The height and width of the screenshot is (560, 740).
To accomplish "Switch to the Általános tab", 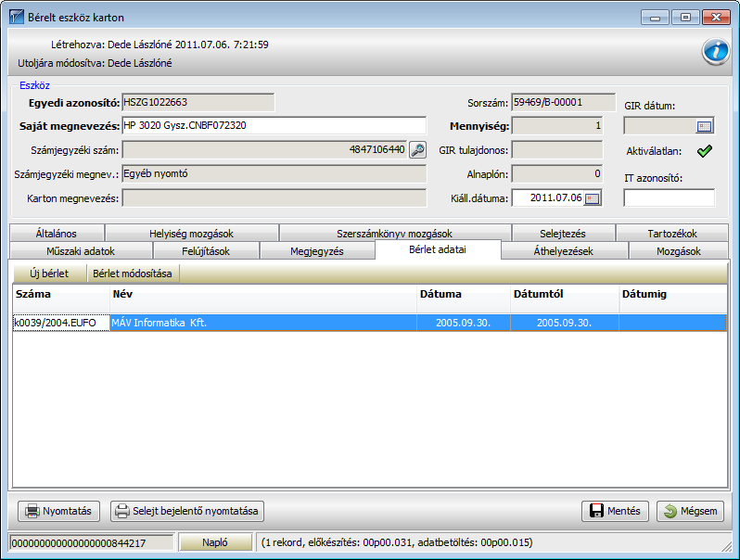I will pyautogui.click(x=57, y=233).
